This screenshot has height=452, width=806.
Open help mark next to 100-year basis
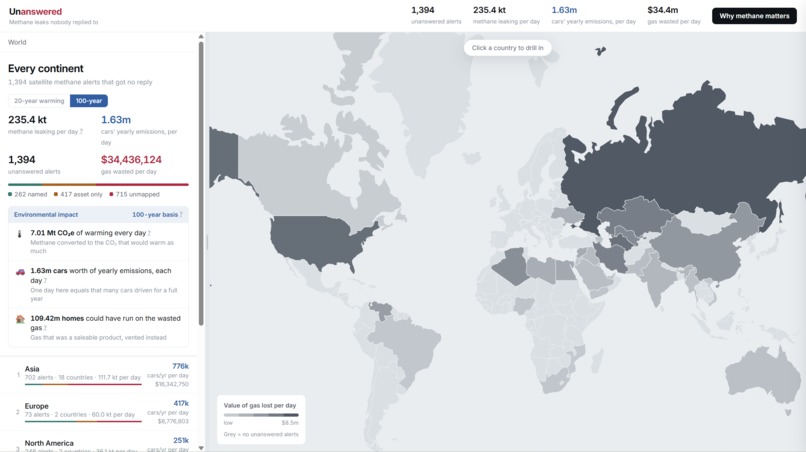click(x=181, y=214)
